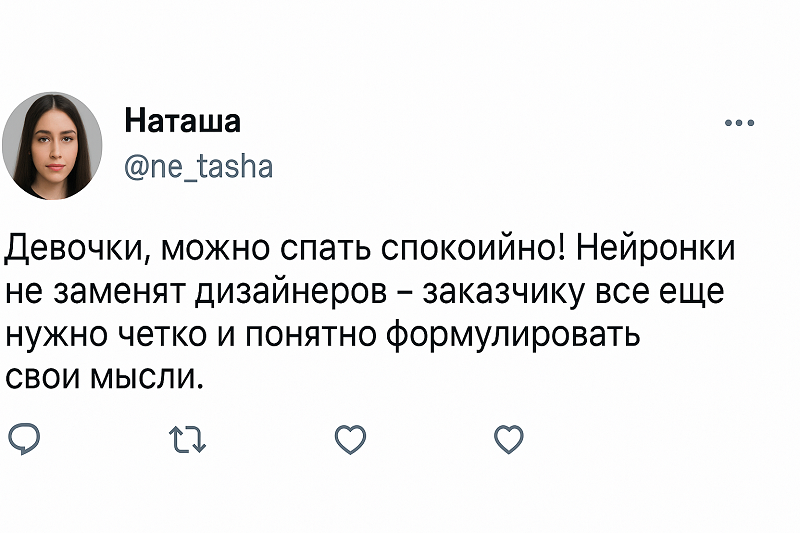Open Наташа's profile picture
Screen dimensions: 800x533
click(x=52, y=146)
